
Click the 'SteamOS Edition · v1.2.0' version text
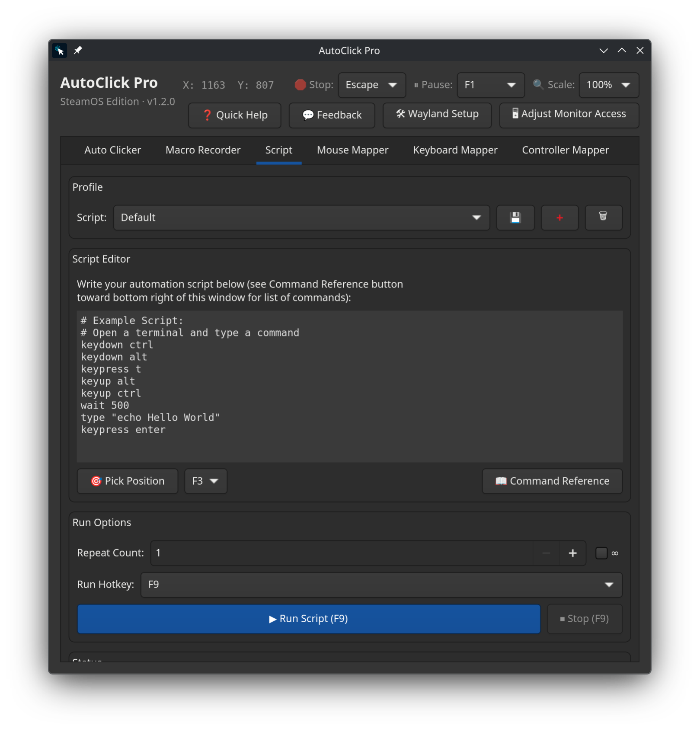click(x=118, y=102)
